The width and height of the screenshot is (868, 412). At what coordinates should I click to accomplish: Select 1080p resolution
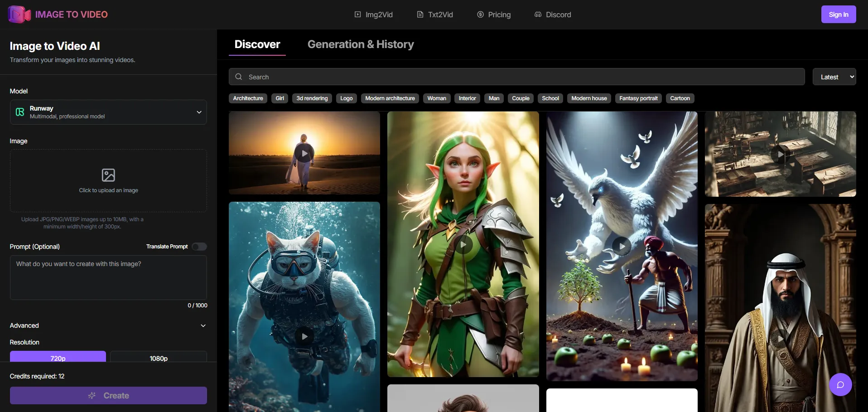(x=159, y=358)
